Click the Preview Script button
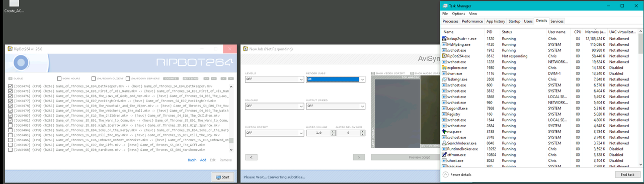Viewport: 644px width, 184px height. pyautogui.click(x=419, y=157)
